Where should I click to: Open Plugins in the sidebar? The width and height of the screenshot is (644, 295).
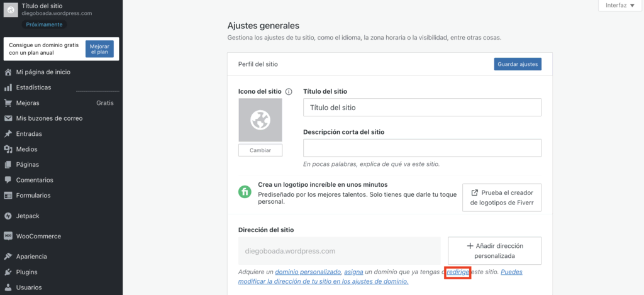point(26,272)
